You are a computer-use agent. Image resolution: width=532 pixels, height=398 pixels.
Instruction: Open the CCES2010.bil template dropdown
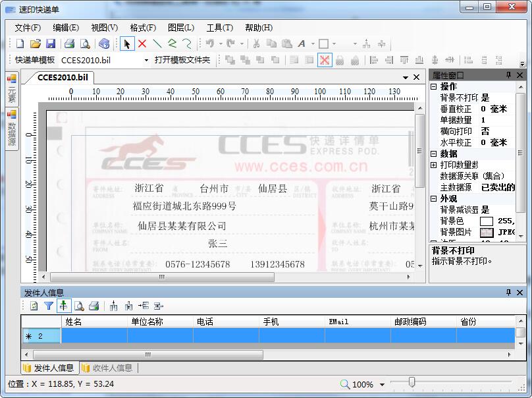tap(146, 60)
